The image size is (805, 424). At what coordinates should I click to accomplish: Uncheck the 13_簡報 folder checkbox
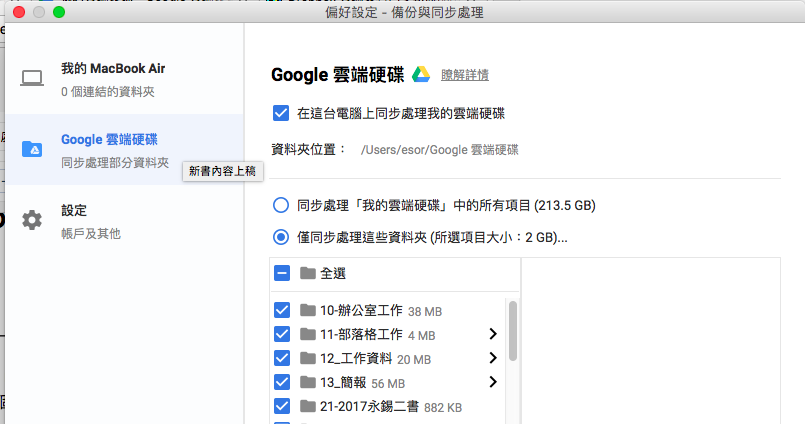point(282,382)
